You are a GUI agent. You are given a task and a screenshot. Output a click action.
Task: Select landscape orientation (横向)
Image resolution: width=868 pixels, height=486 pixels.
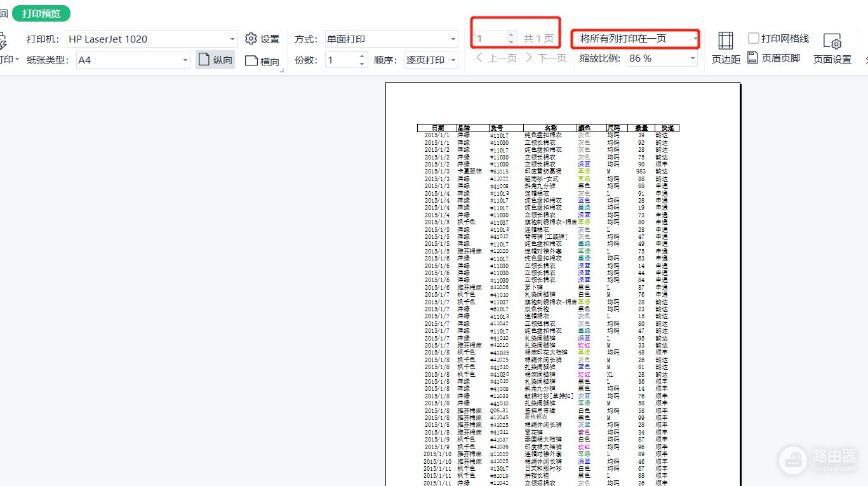click(x=262, y=61)
